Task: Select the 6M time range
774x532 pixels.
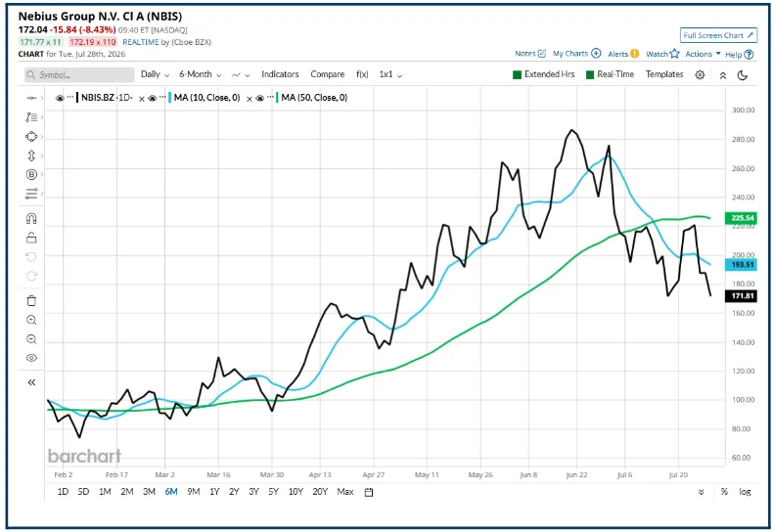Action: 171,492
